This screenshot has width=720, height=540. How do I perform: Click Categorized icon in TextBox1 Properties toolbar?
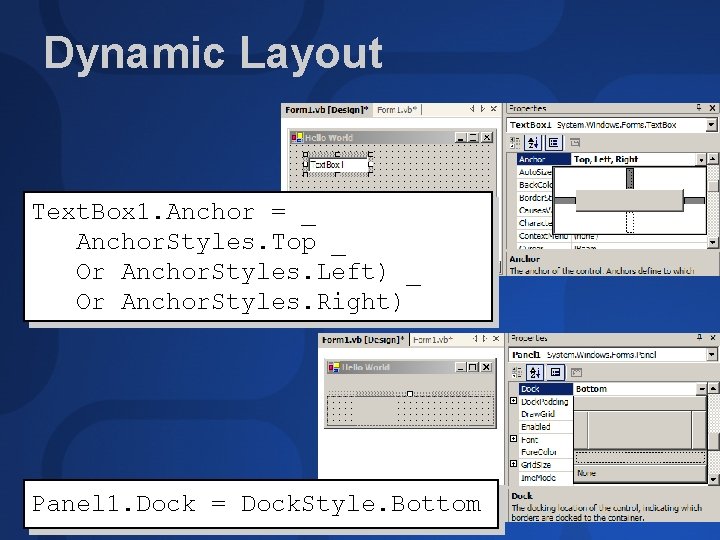coord(515,142)
